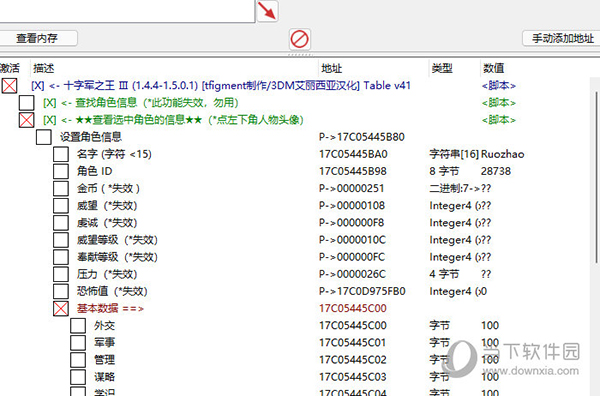Click the 类型 column header

[x=442, y=68]
